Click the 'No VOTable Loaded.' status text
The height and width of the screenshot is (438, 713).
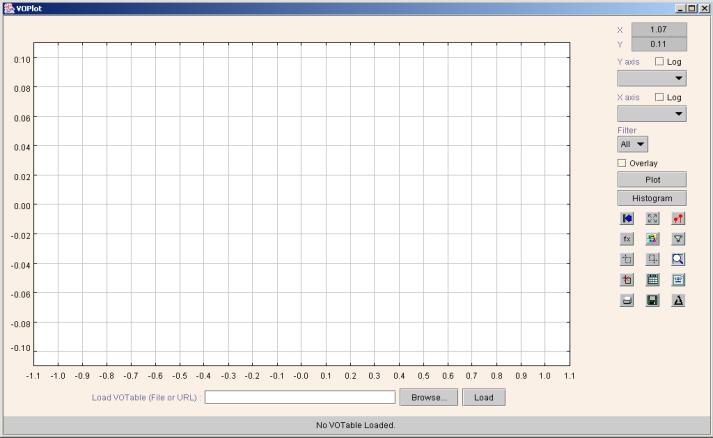[356, 425]
